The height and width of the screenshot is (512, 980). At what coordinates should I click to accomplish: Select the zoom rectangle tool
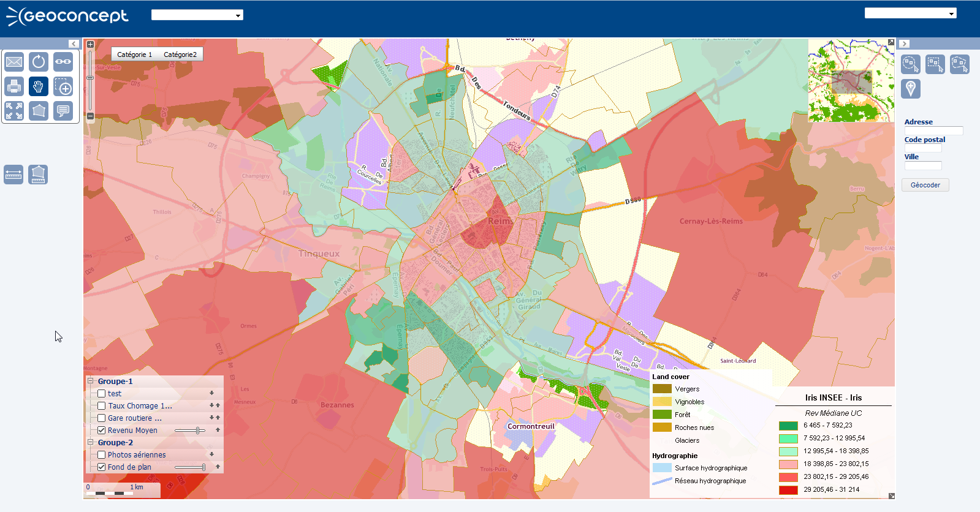click(63, 86)
